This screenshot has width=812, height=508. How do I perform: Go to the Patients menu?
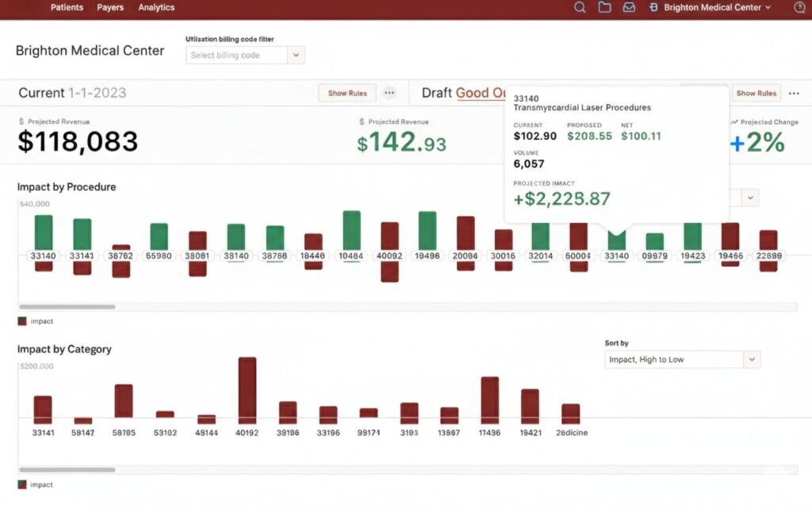click(67, 7)
